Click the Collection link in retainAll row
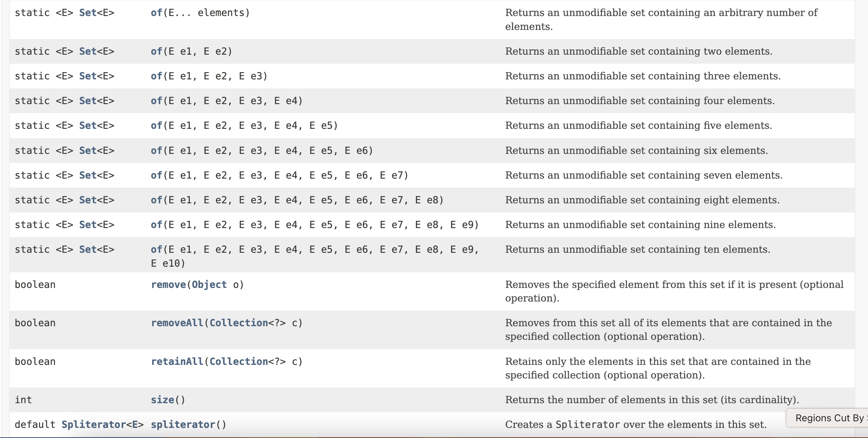This screenshot has width=868, height=438. click(239, 362)
